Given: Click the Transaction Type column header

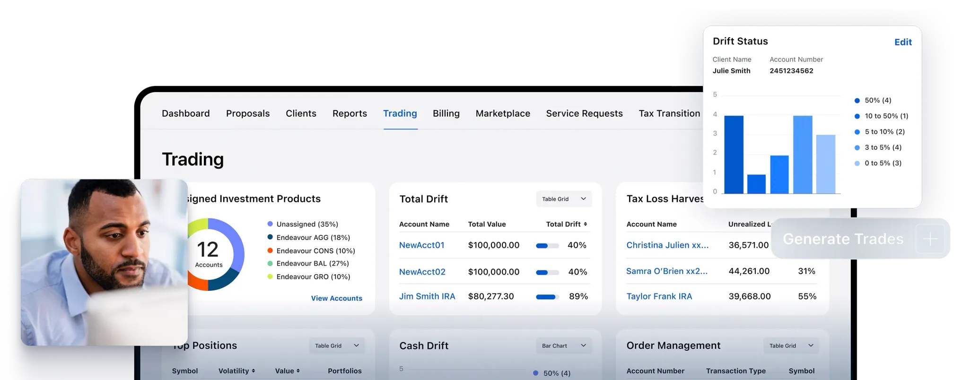Looking at the screenshot, I should [736, 371].
